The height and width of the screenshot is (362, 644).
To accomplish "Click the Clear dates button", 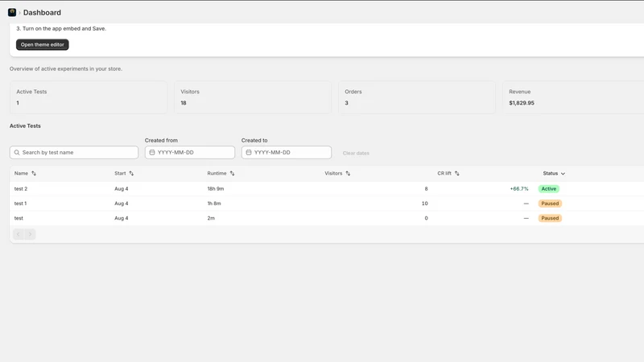I will point(356,153).
